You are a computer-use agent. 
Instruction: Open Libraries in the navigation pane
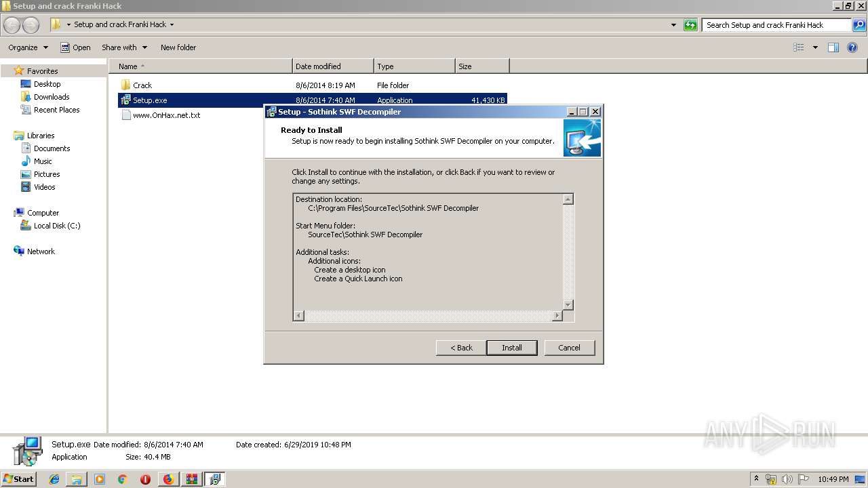point(41,136)
